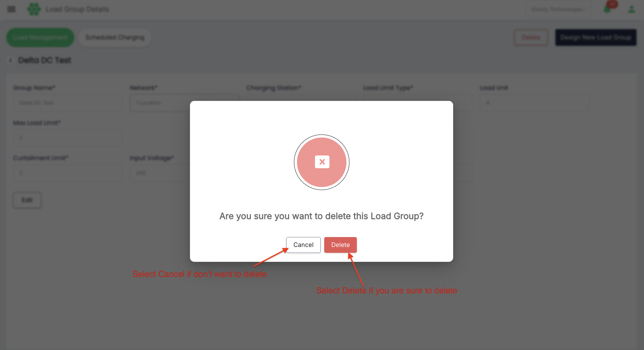Viewport: 644px width, 350px height.
Task: Click the dialog question text
Action: [322, 216]
